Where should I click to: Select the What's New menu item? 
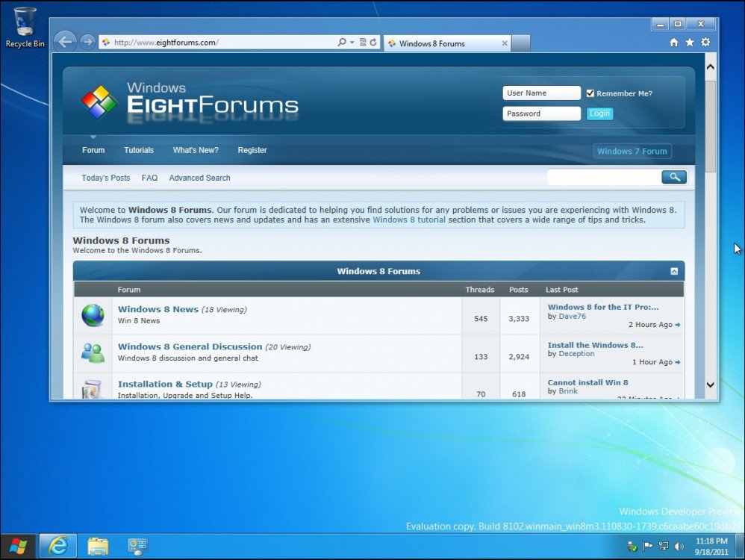195,150
